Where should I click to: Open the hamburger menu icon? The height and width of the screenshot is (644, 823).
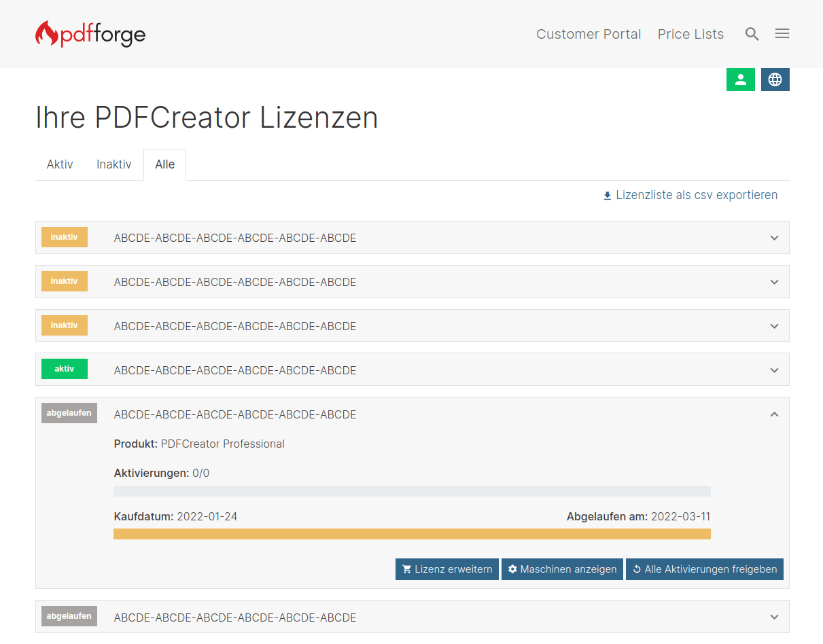[782, 33]
